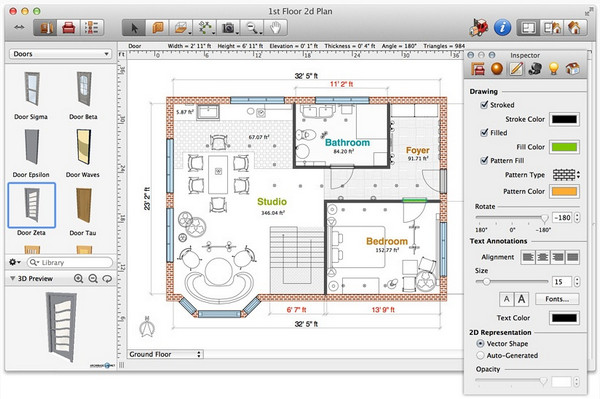Select Vector Shape radio button
This screenshot has width=600, height=399.
(480, 344)
